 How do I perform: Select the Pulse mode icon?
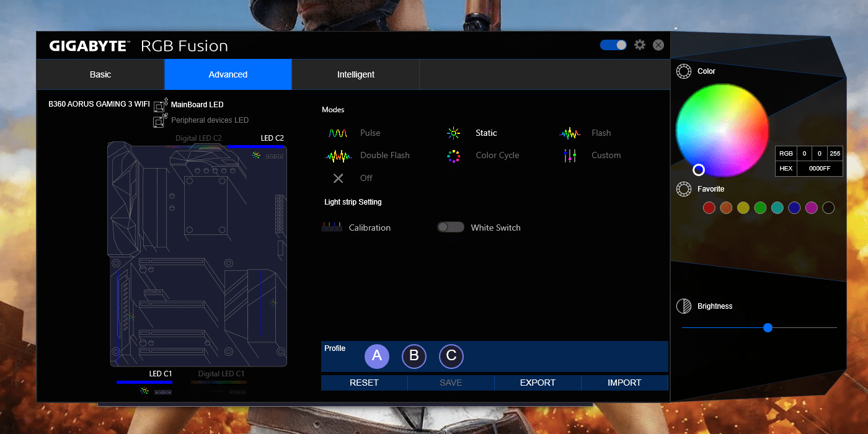click(338, 133)
